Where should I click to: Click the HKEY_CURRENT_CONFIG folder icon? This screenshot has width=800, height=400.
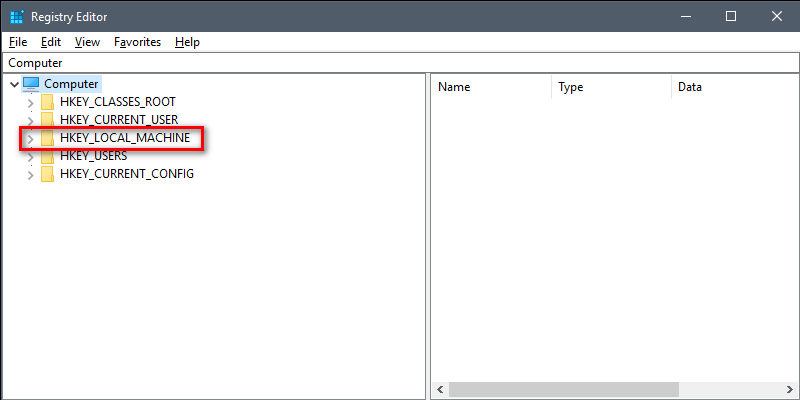(x=47, y=174)
